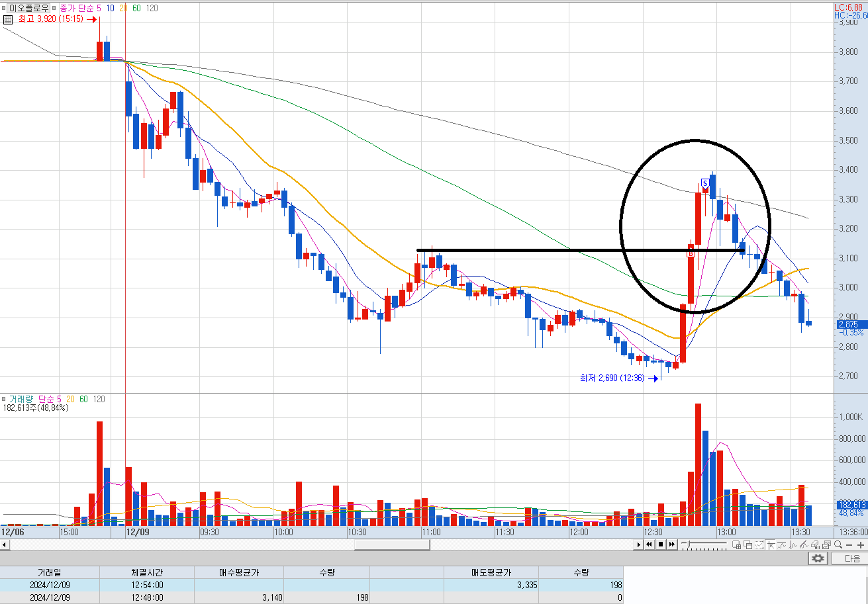Select price moving average period 10
The image size is (868, 604).
tap(110, 8)
